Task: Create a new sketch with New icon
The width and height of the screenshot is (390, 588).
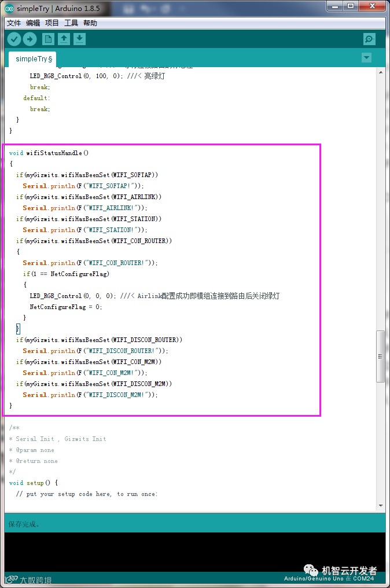Action: click(x=48, y=39)
